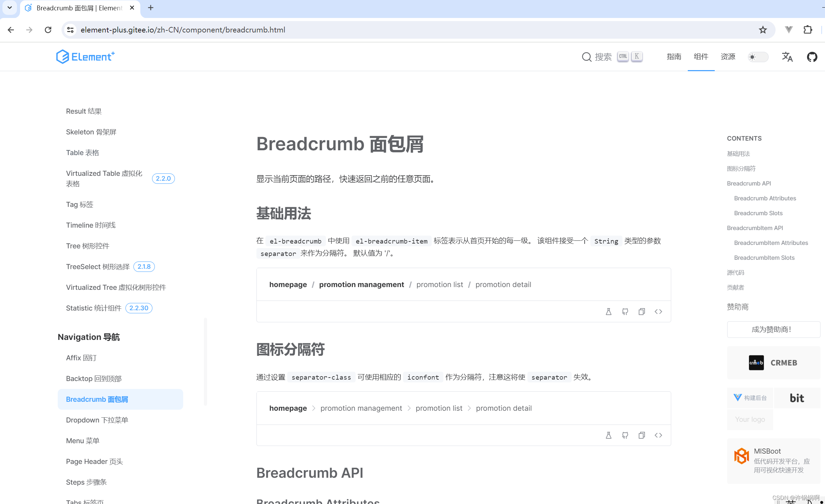View site information icon in address bar

pyautogui.click(x=70, y=30)
